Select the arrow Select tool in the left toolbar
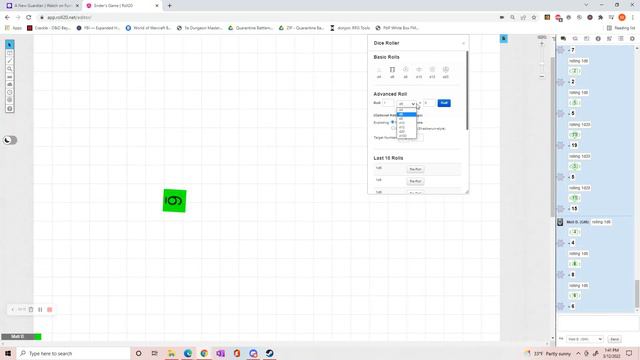The width and height of the screenshot is (640, 360). coord(10,44)
